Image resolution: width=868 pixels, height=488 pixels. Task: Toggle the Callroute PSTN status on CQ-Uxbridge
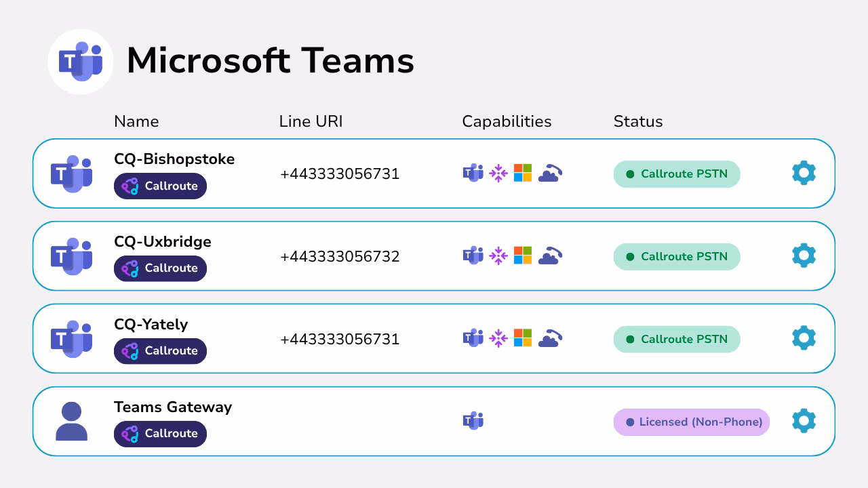coord(676,257)
